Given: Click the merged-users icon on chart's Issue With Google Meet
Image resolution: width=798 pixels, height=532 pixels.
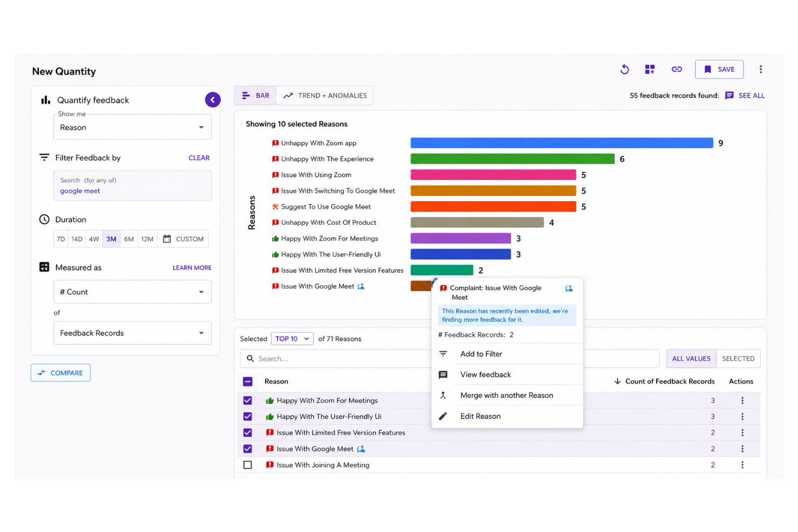Looking at the screenshot, I should (x=361, y=286).
